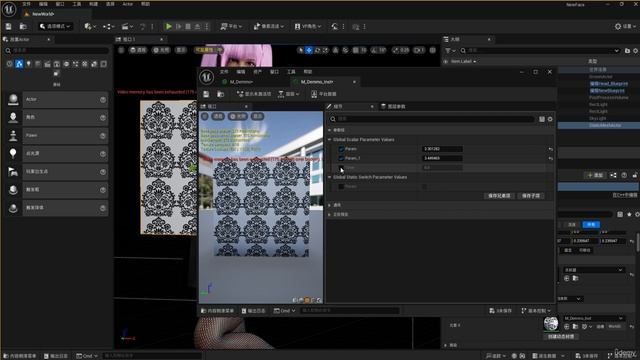Click the save sibling button

499,196
